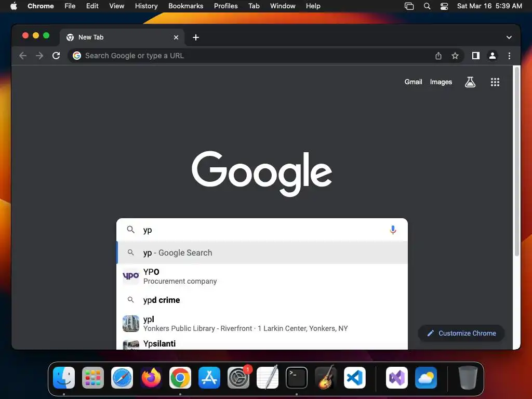Open the Chrome side panel
Screen dimensions: 532x399
coord(476,56)
